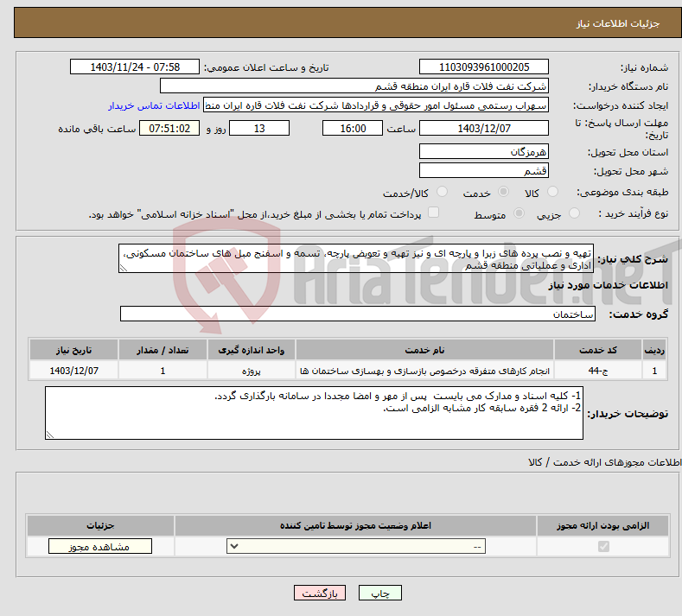This screenshot has width=682, height=616.
Task: Click the تعداد / مقدار column header
Action: coord(163,350)
